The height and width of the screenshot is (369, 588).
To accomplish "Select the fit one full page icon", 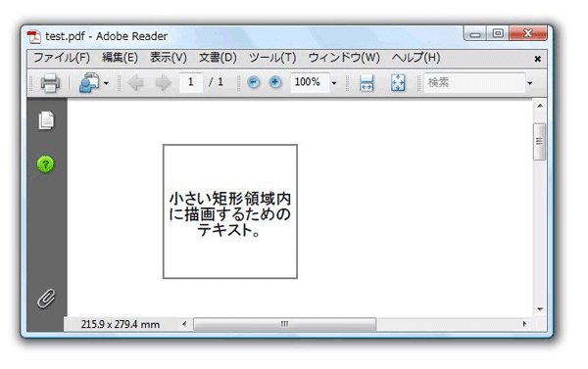I will 398,82.
